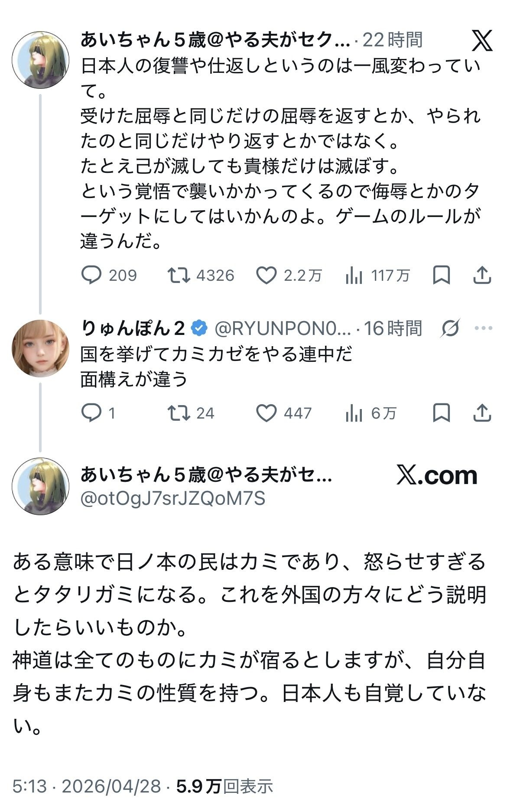
Task: Open the @otOgJ7srJZQoM7S handle link
Action: [x=173, y=499]
